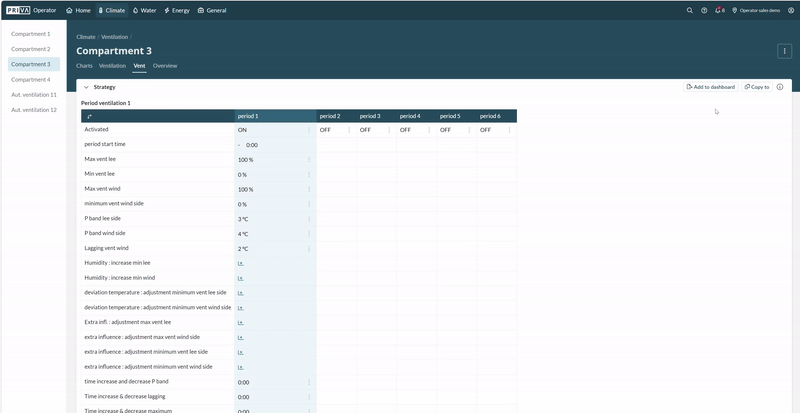Open three-dot menu for period 1 Activated
Image resolution: width=800 pixels, height=413 pixels.
point(309,130)
